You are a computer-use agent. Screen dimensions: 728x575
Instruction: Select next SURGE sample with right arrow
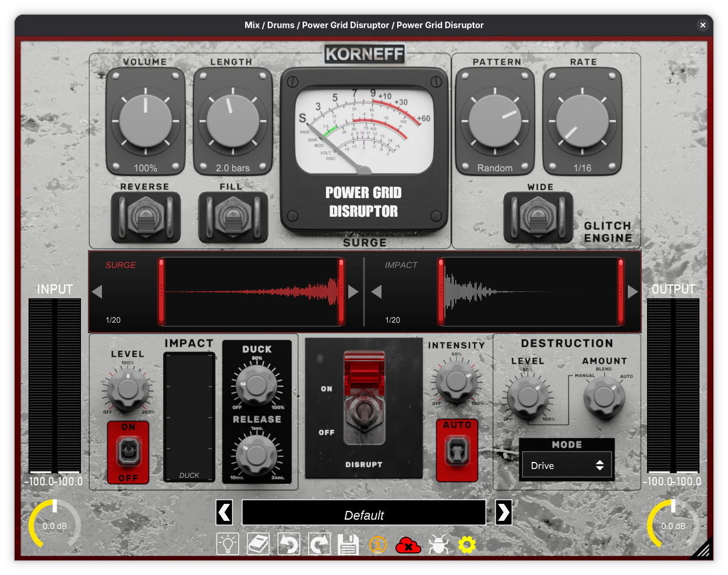(x=353, y=291)
